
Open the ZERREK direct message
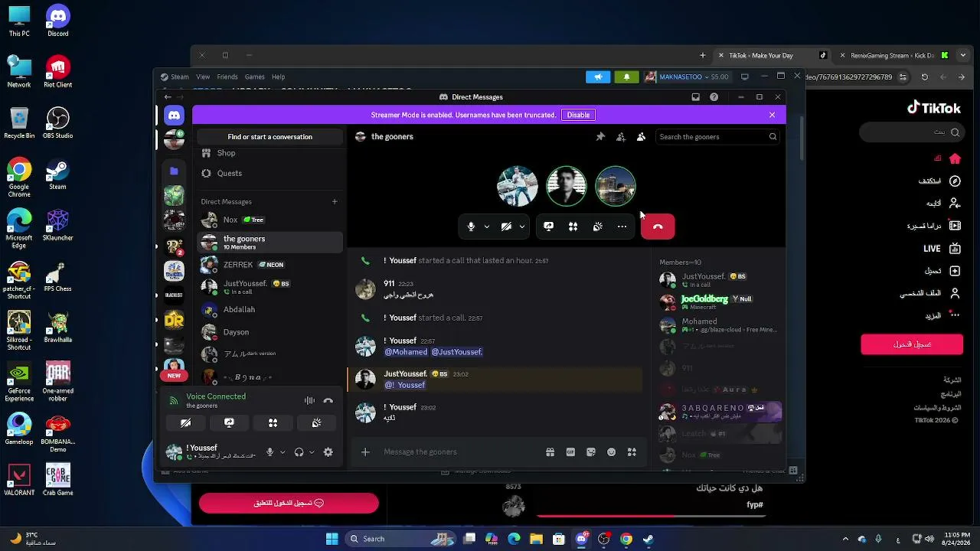(269, 265)
